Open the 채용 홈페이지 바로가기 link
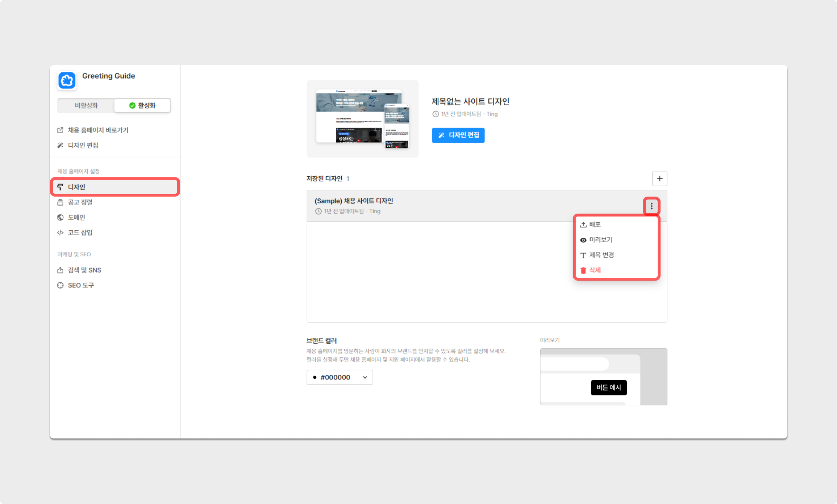 click(98, 130)
